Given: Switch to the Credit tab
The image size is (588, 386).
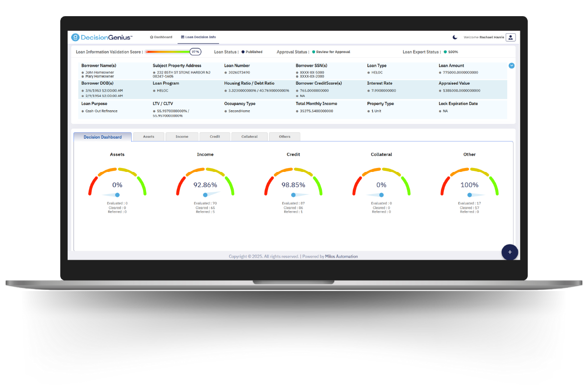Looking at the screenshot, I should tap(215, 137).
